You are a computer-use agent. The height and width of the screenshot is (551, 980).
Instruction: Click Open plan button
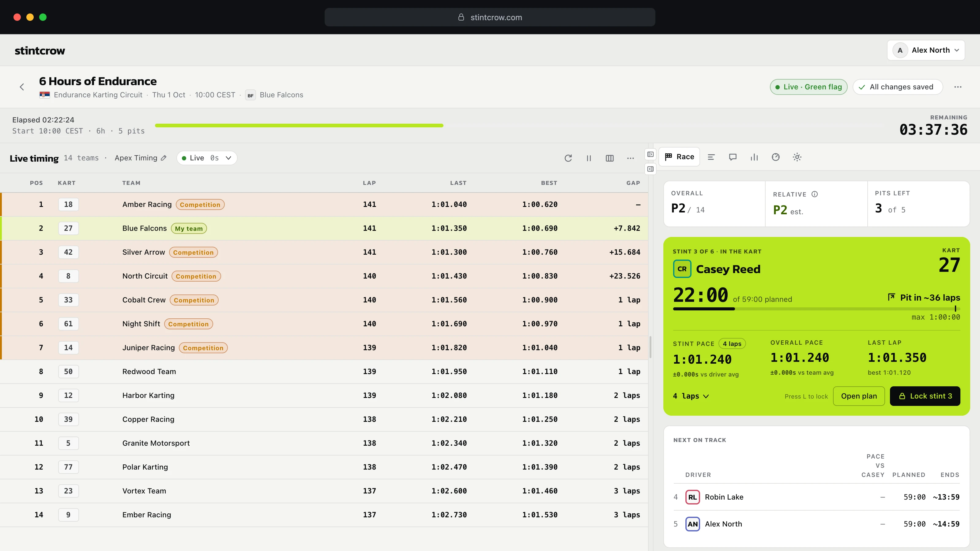point(859,396)
